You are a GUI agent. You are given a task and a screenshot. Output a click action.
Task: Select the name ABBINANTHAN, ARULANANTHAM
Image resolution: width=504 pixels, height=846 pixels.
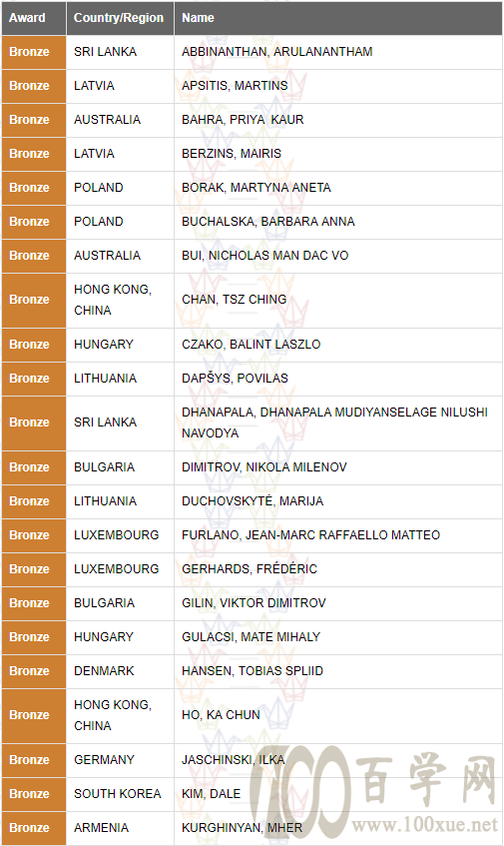point(277,52)
